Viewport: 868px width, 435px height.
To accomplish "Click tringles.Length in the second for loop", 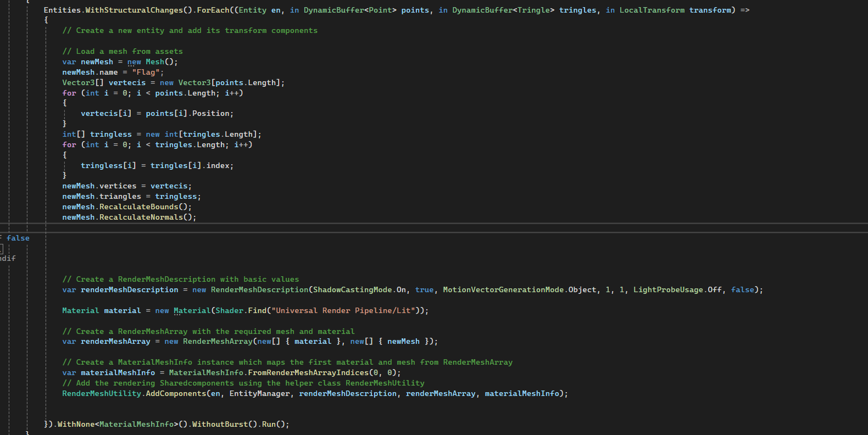I will pos(190,145).
